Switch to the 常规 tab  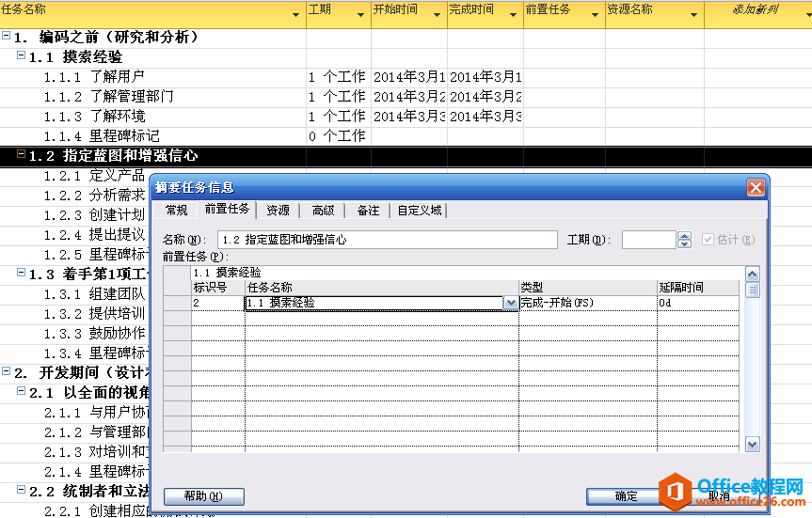point(176,210)
